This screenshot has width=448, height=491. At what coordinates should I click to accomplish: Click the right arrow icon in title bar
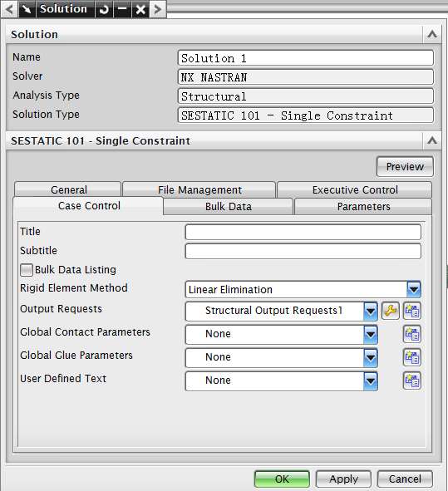158,9
